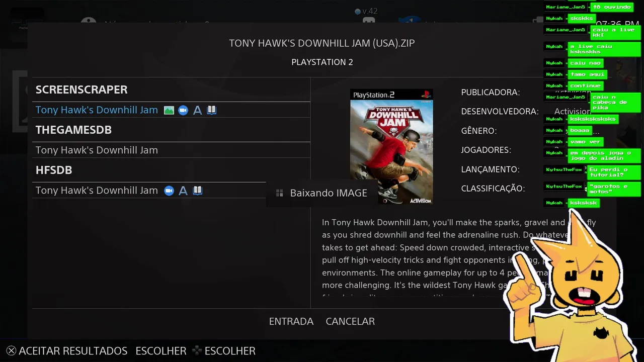Click the THEGAMESDB section header
Image resolution: width=644 pixels, height=362 pixels.
coord(73,130)
